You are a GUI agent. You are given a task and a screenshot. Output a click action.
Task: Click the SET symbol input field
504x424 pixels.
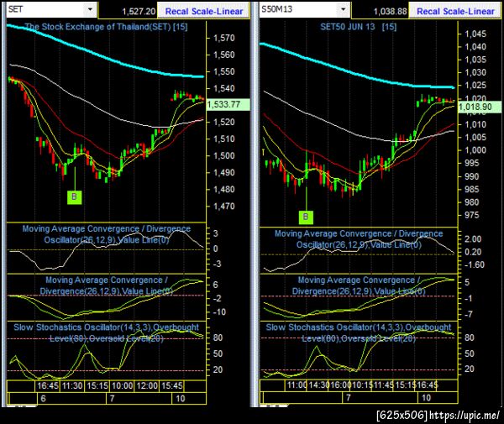click(46, 9)
